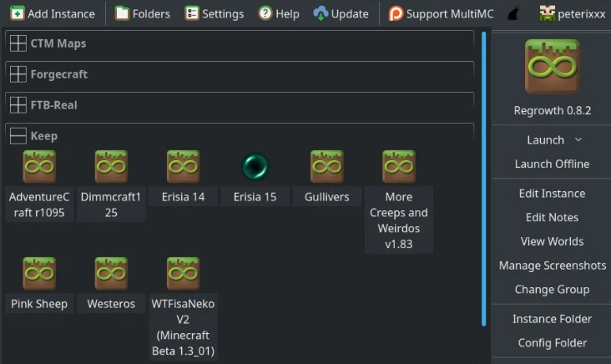Click the Gullivers name label
Viewport: 611px width, 364px height.
327,197
